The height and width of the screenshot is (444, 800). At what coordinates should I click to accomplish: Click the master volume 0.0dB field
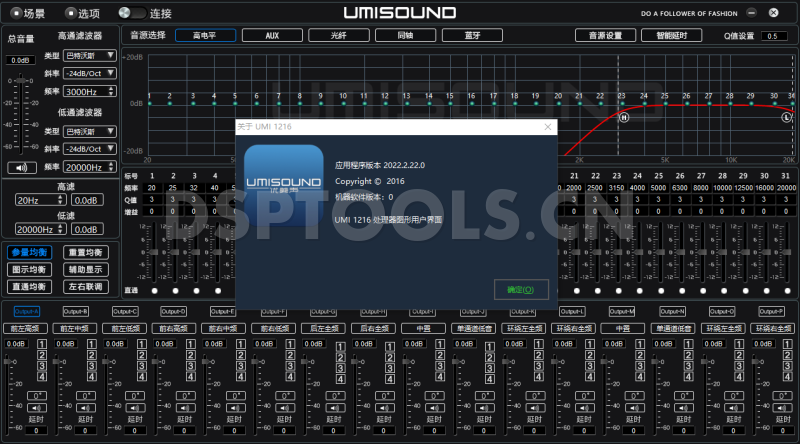pyautogui.click(x=20, y=60)
